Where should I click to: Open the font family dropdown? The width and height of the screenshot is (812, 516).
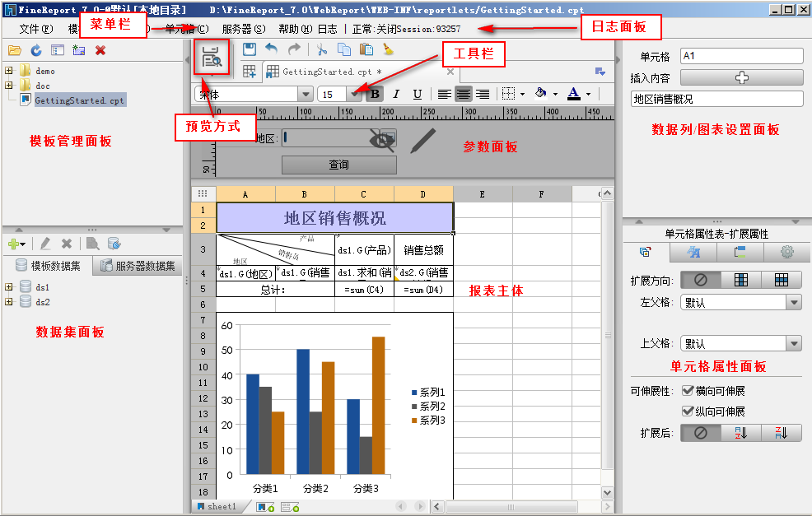(x=305, y=94)
